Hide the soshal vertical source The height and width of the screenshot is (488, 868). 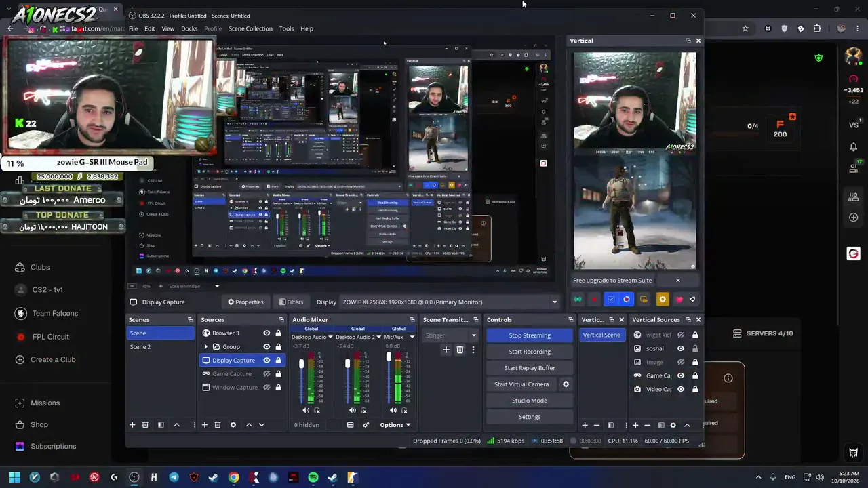coord(681,348)
